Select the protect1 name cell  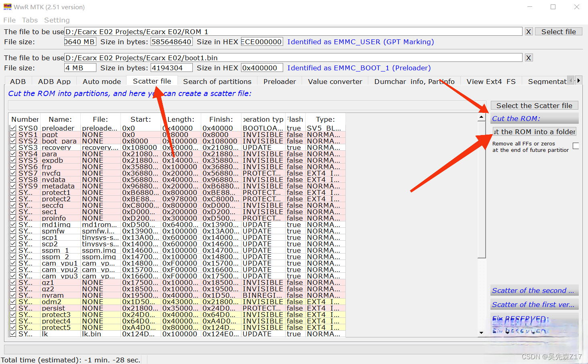[60, 192]
